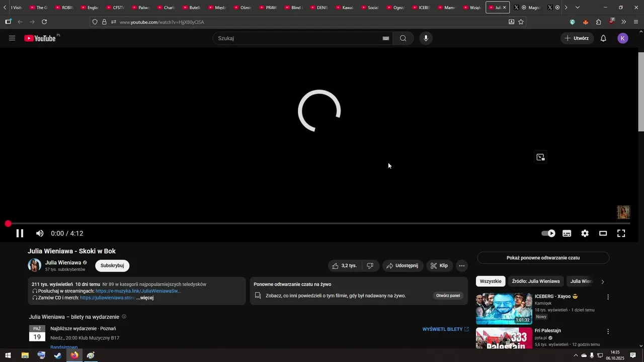Viewport: 644px width, 362px height.
Task: Open the Fri Palestajn video title
Action: click(548, 331)
